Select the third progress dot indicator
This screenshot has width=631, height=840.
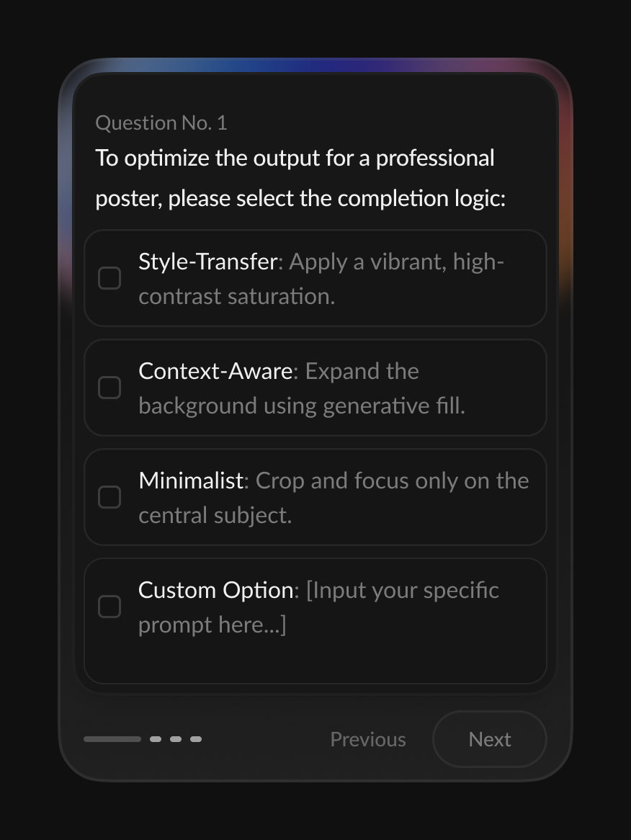click(x=176, y=739)
